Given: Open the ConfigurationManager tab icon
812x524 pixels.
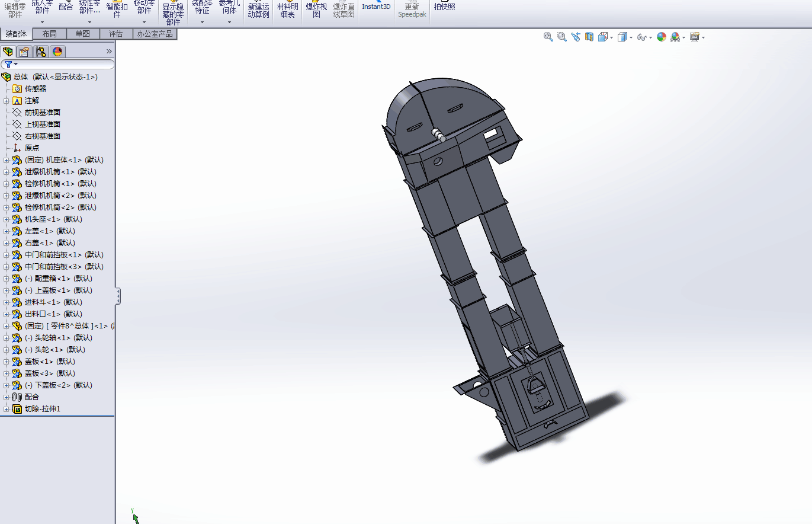Looking at the screenshot, I should point(41,52).
